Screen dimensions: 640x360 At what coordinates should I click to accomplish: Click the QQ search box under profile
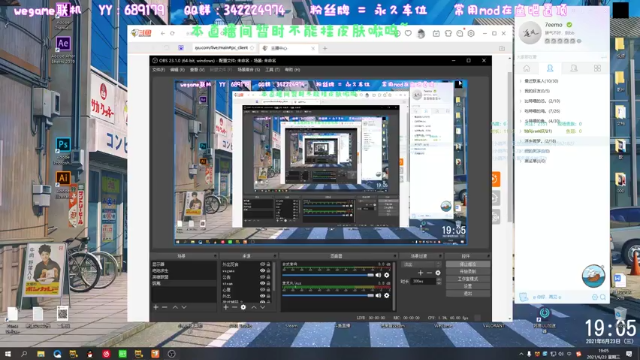pyautogui.click(x=561, y=57)
